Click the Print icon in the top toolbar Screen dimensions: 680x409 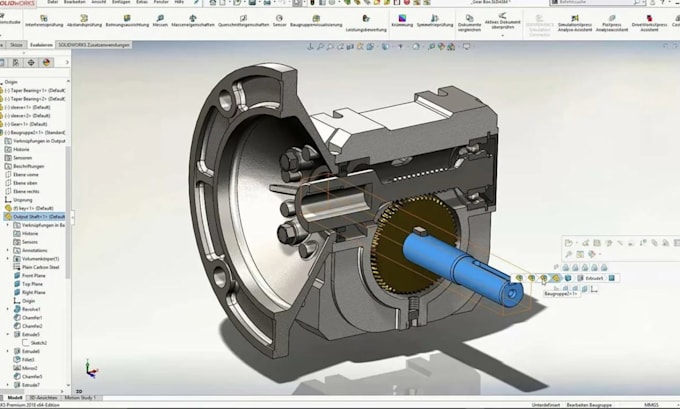pyautogui.click(x=267, y=3)
